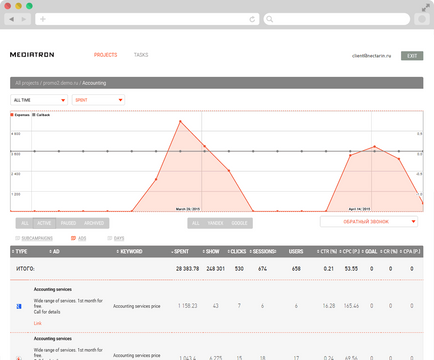Image resolution: width=434 pixels, height=360 pixels.
Task: Open promo2.demo.ru breadcrumb link
Action: 60,83
